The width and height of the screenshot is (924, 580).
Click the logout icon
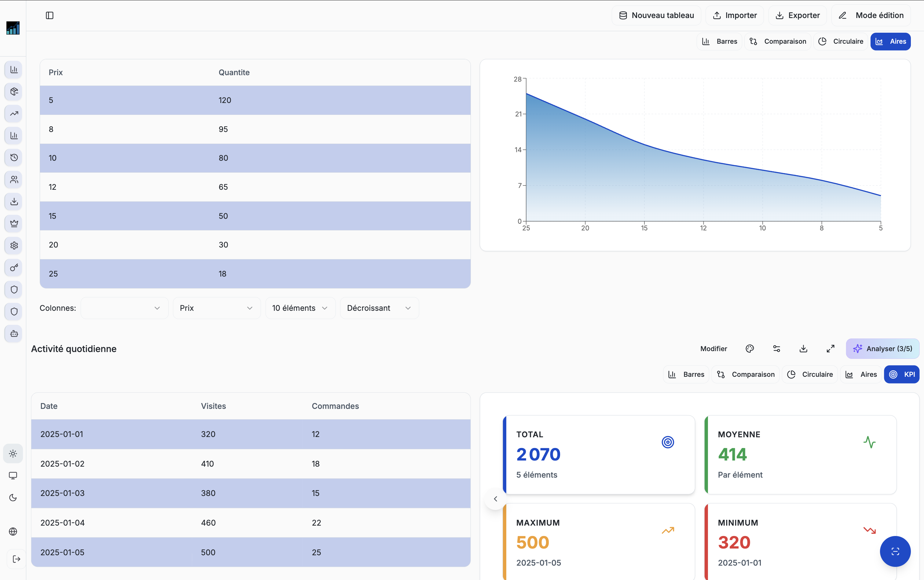point(16,559)
